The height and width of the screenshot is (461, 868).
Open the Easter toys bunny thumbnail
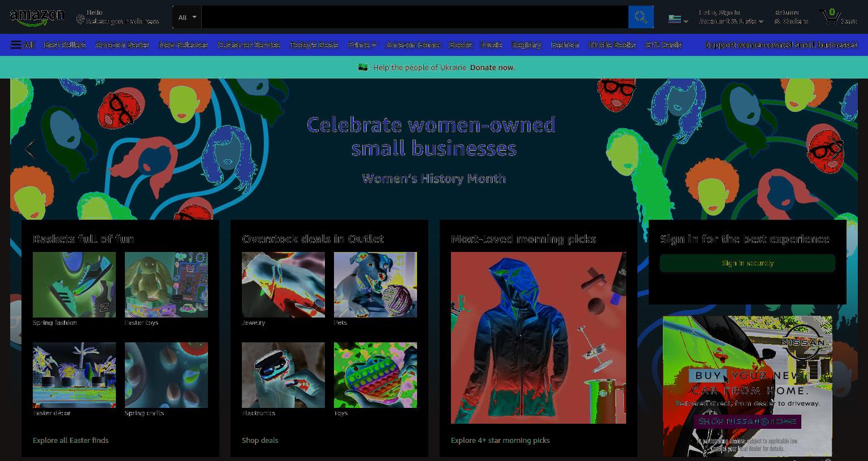click(166, 285)
